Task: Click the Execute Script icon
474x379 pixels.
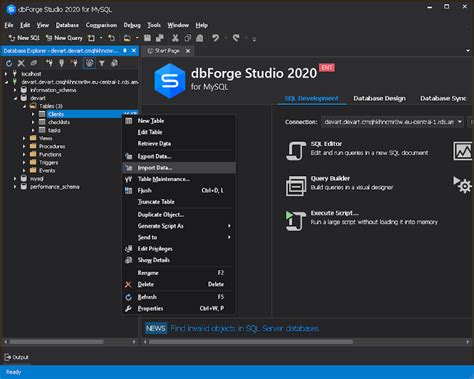Action: click(x=296, y=220)
